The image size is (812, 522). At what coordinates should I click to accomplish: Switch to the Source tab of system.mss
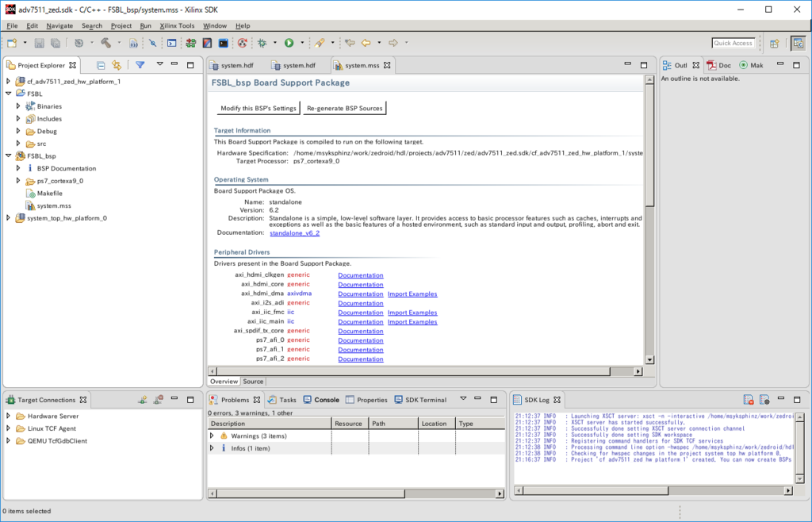point(252,382)
